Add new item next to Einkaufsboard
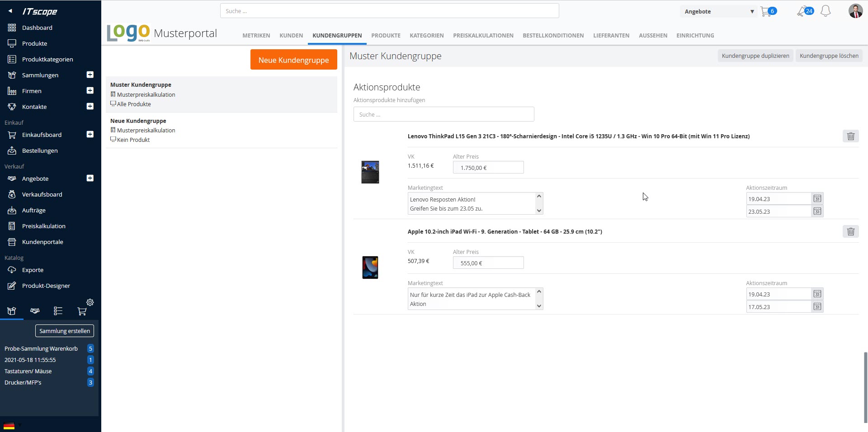Screen dimensions: 868x432 coord(90,134)
